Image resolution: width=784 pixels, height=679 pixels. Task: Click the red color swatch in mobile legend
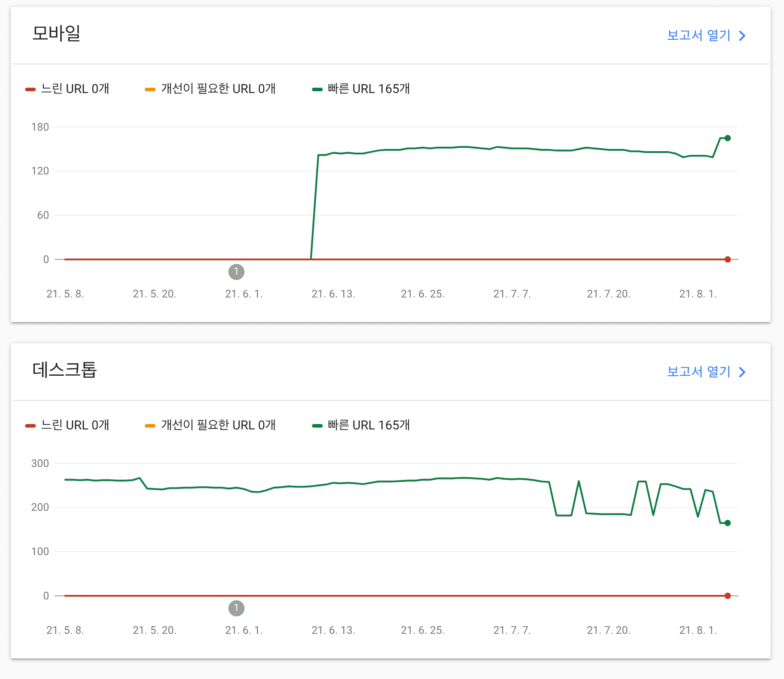point(30,89)
